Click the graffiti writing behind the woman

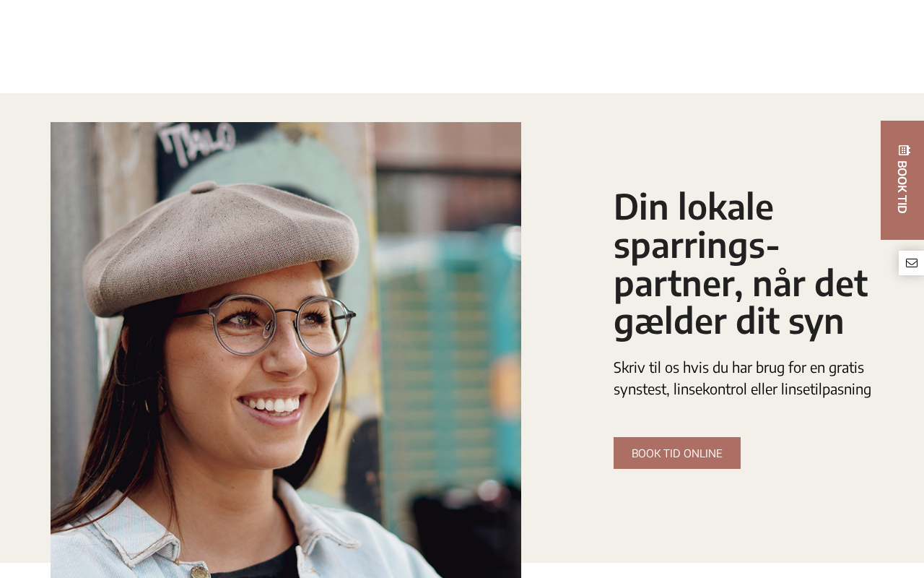[198, 139]
